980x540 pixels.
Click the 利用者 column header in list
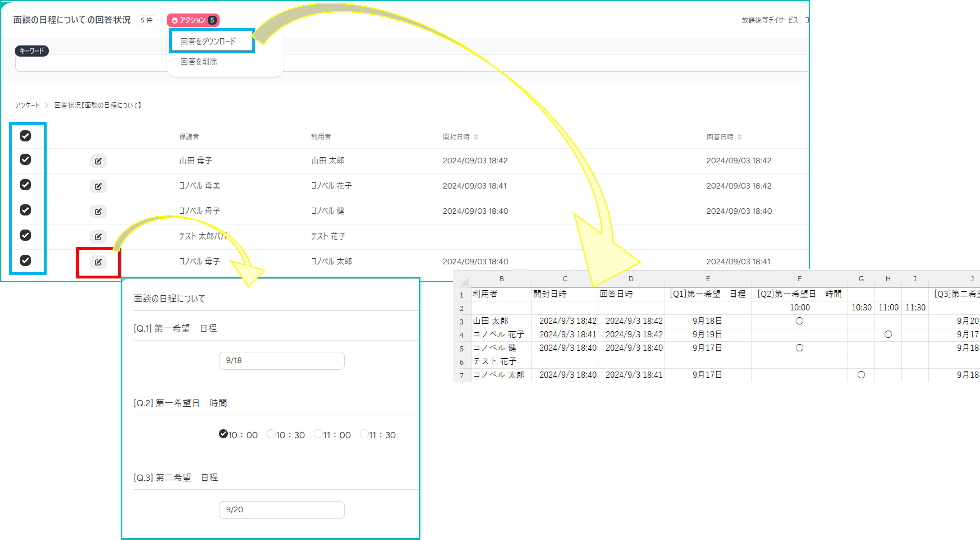click(321, 137)
